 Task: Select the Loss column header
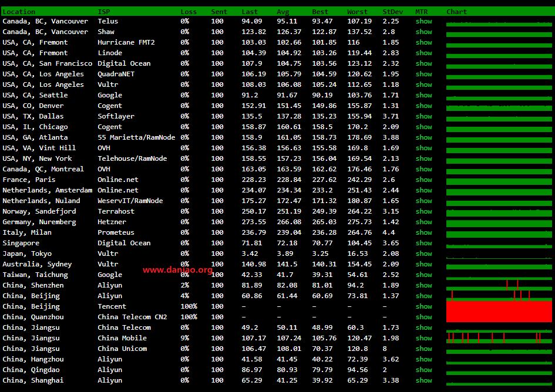(189, 12)
